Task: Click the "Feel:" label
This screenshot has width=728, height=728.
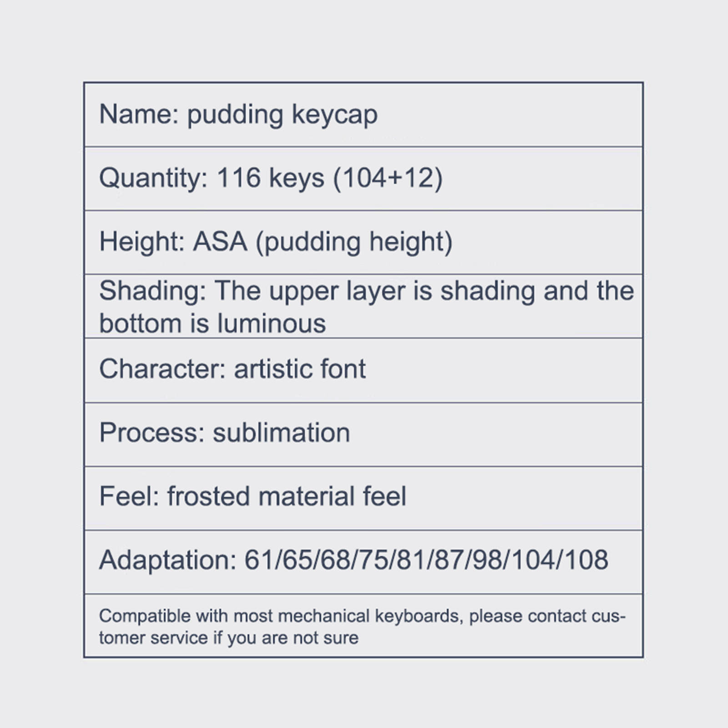Action: click(129, 496)
